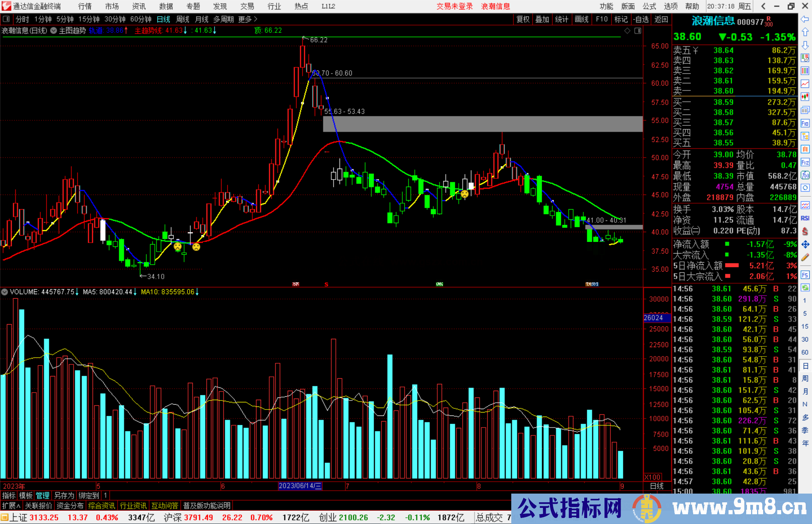Viewport: 812px width, 524px height.
Task: Click the back arrow icon in right sidebar
Action: pyautogui.click(x=805, y=19)
